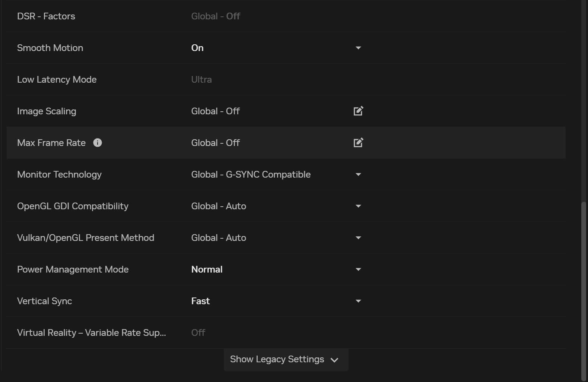Open the Smooth Motion dropdown

(x=358, y=48)
